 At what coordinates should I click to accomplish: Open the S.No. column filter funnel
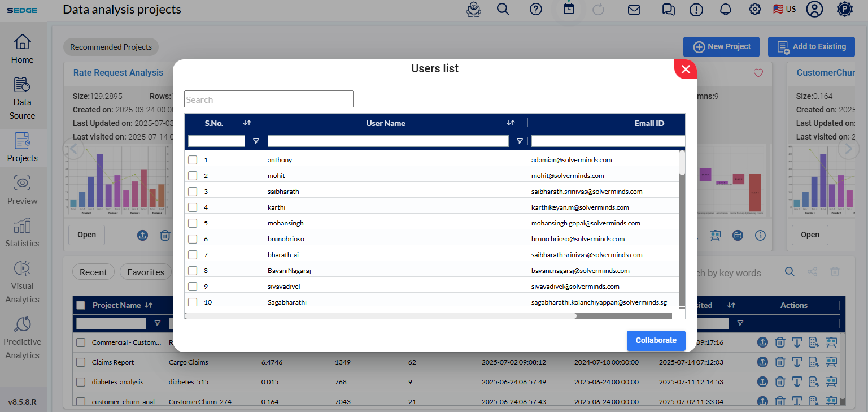point(256,141)
